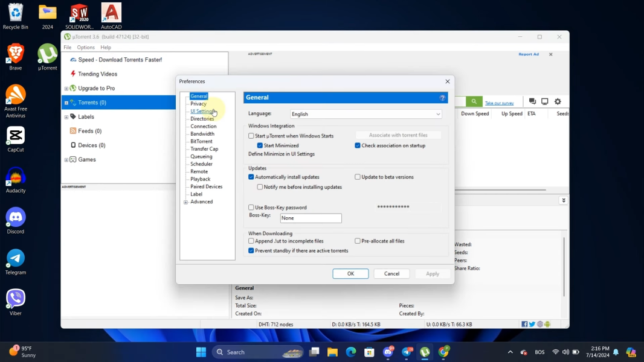Screen dimensions: 644x362
Task: Open the chat bubble icon in µTorrent toolbar
Action: tap(532, 101)
